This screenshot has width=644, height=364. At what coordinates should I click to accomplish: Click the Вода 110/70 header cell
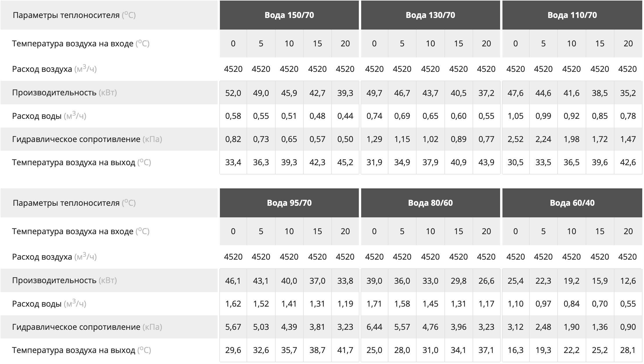572,15
